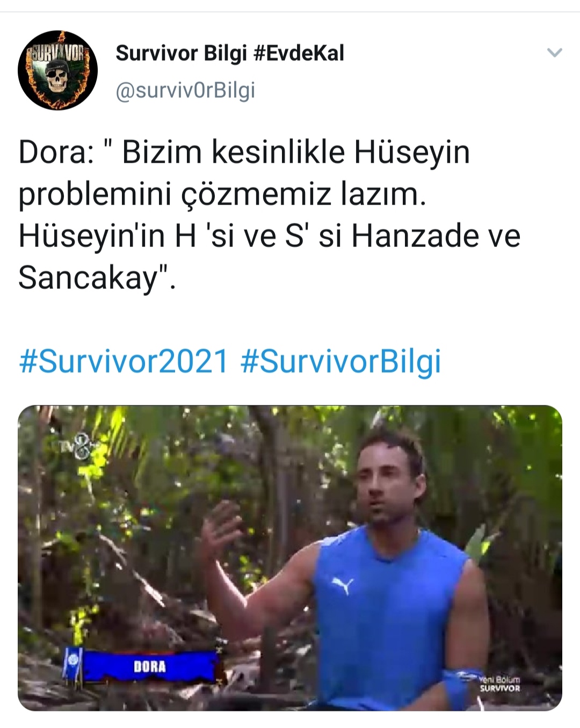Tap the word Hanzade in the tweet

(x=415, y=236)
